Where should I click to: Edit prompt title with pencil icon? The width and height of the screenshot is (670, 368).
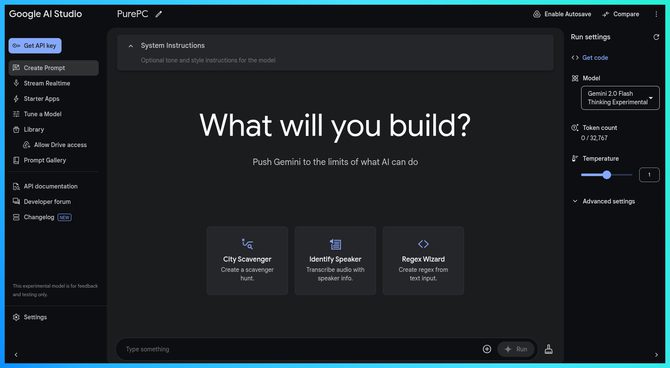tap(159, 14)
